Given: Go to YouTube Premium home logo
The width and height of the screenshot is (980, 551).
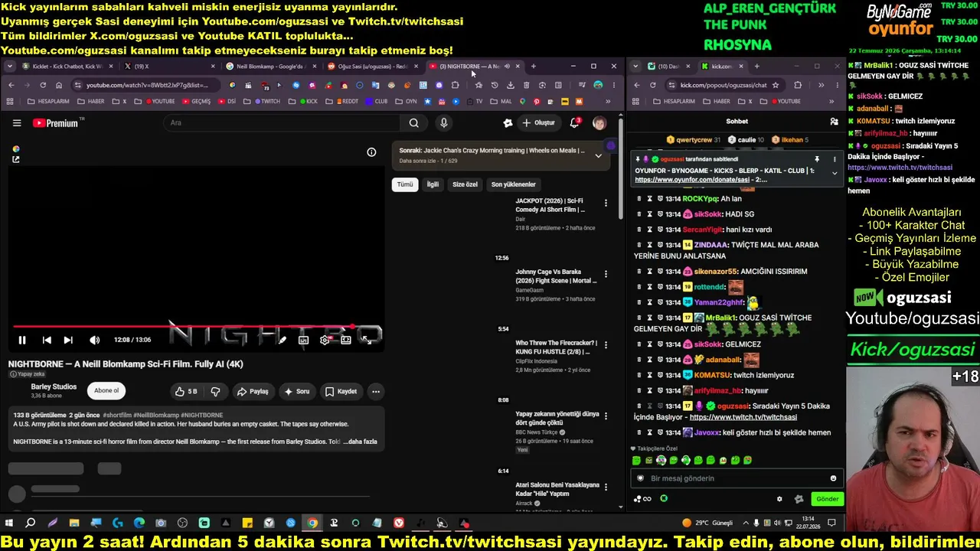Looking at the screenshot, I should (56, 122).
